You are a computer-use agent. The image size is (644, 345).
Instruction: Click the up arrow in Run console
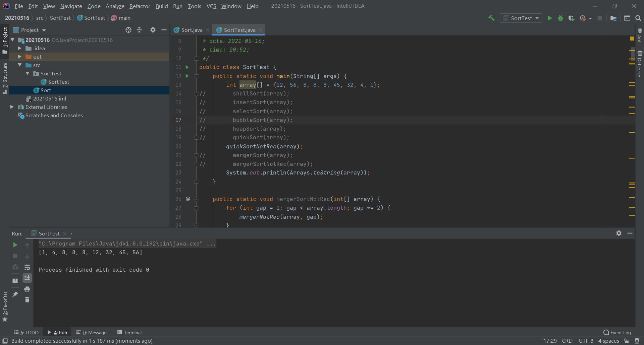tap(27, 245)
